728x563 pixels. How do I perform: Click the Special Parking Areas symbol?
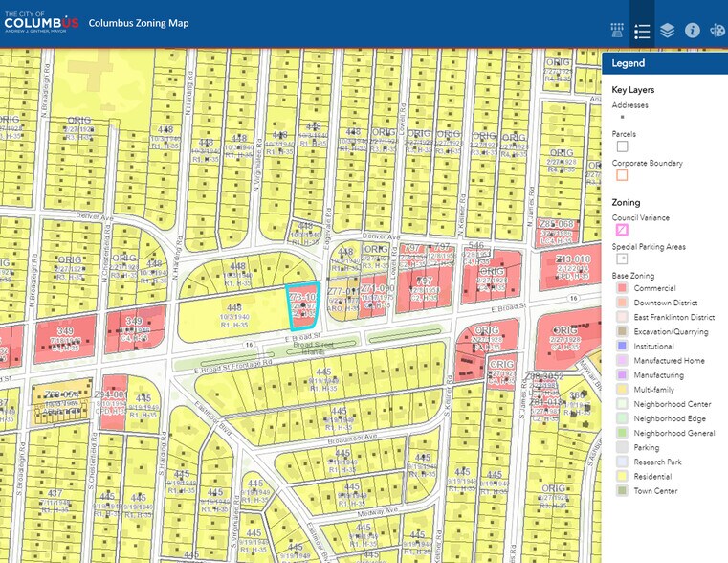coord(622,258)
